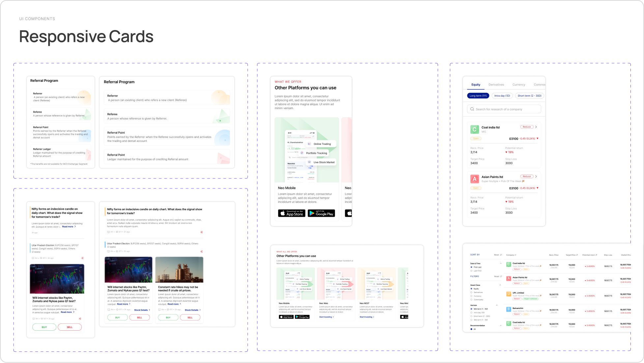Collapse the Recommendation filter section

point(501,325)
